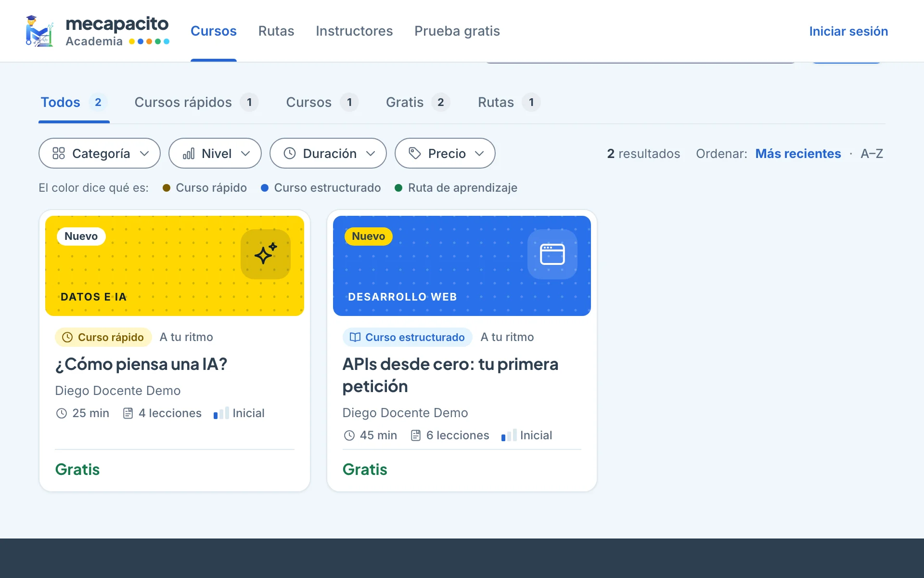The width and height of the screenshot is (924, 578).
Task: Click the Nuevo badge on the blue card
Action: [x=368, y=236]
